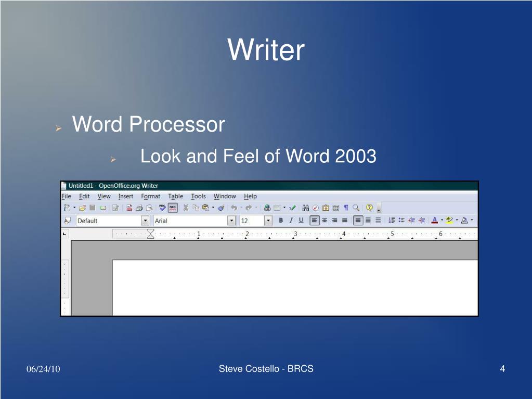Viewport: 532px width, 399px height.
Task: Click the Save disk icon
Action: pyautogui.click(x=92, y=208)
